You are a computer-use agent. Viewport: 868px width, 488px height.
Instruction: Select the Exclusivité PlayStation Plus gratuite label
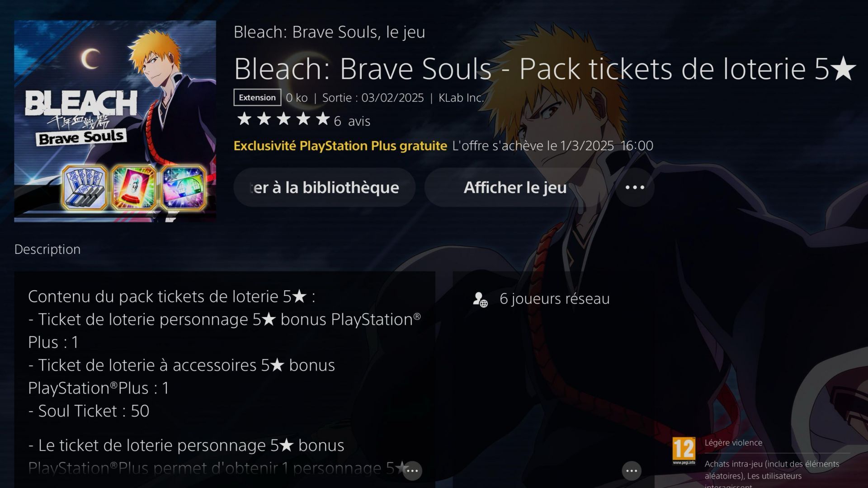tap(340, 145)
